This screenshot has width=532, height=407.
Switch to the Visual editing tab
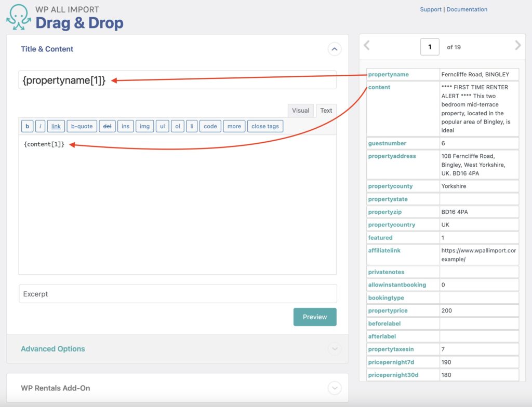(x=300, y=110)
